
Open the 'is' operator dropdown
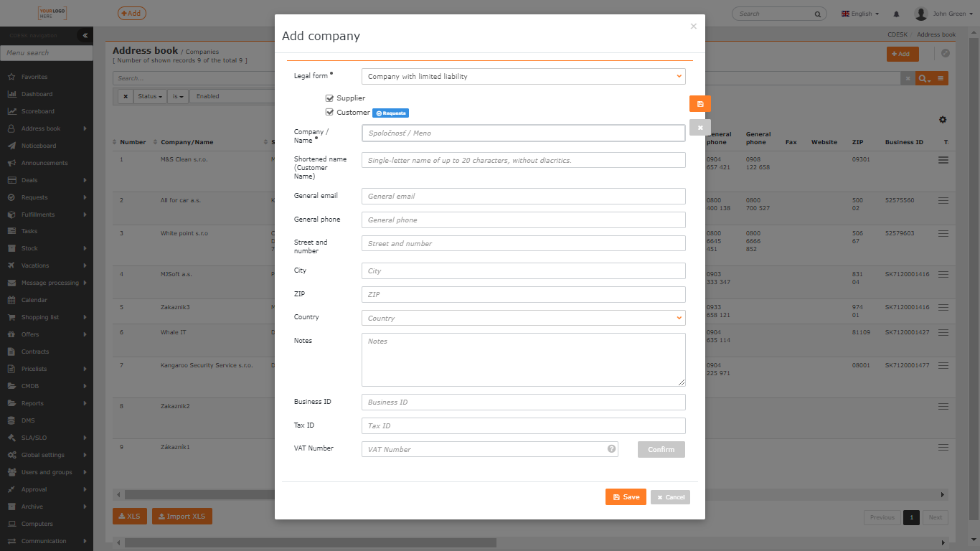[179, 96]
